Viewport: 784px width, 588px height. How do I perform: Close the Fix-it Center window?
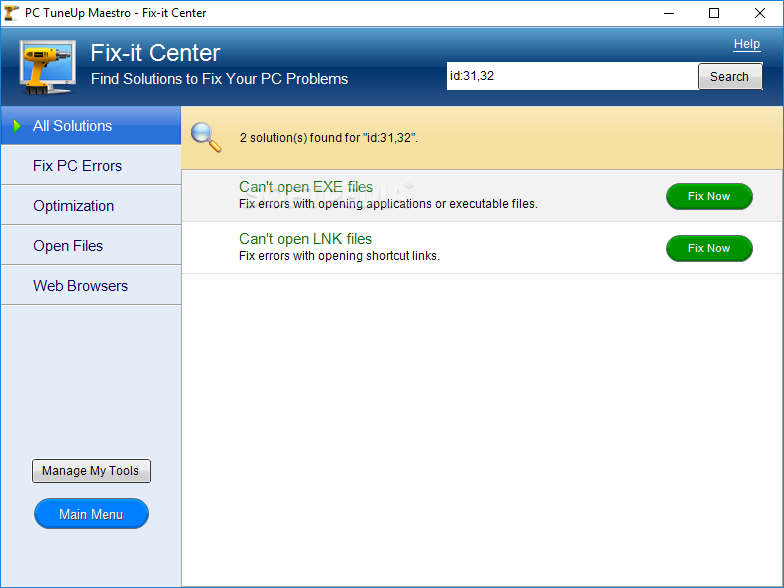coord(760,14)
